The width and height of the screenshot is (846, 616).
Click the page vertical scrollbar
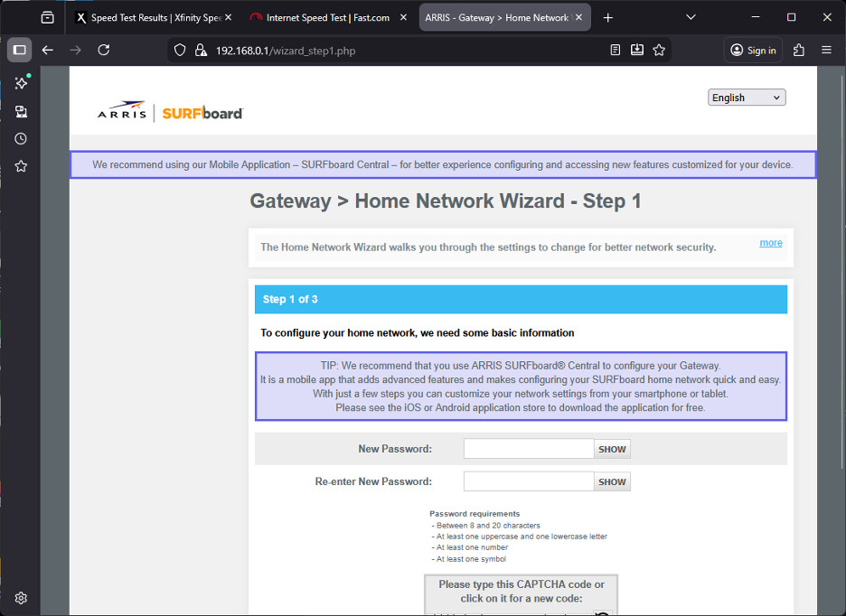(842, 270)
